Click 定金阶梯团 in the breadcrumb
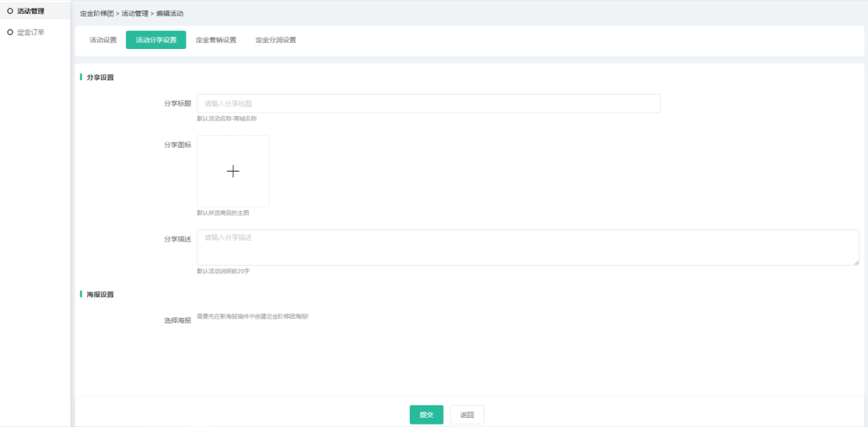868x427 pixels. tap(97, 14)
